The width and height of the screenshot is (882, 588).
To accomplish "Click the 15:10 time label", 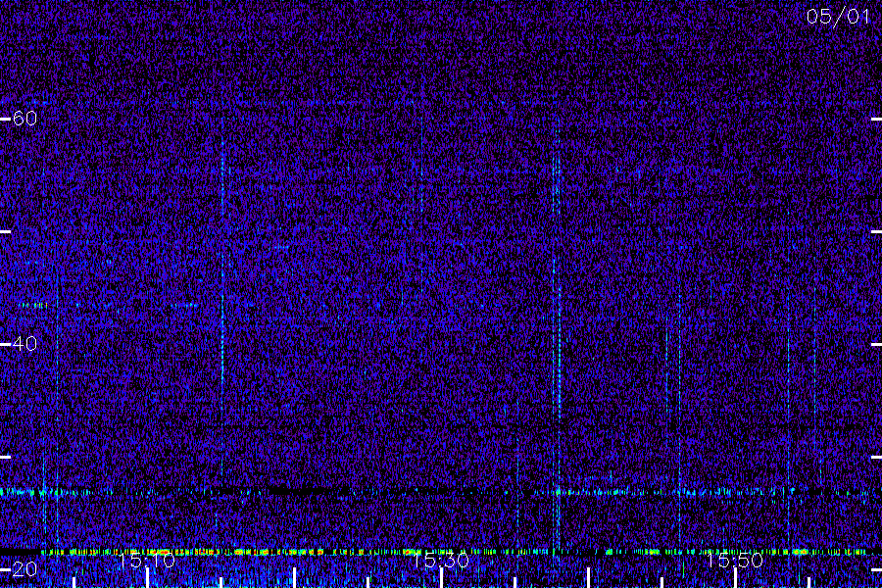I will click(147, 561).
